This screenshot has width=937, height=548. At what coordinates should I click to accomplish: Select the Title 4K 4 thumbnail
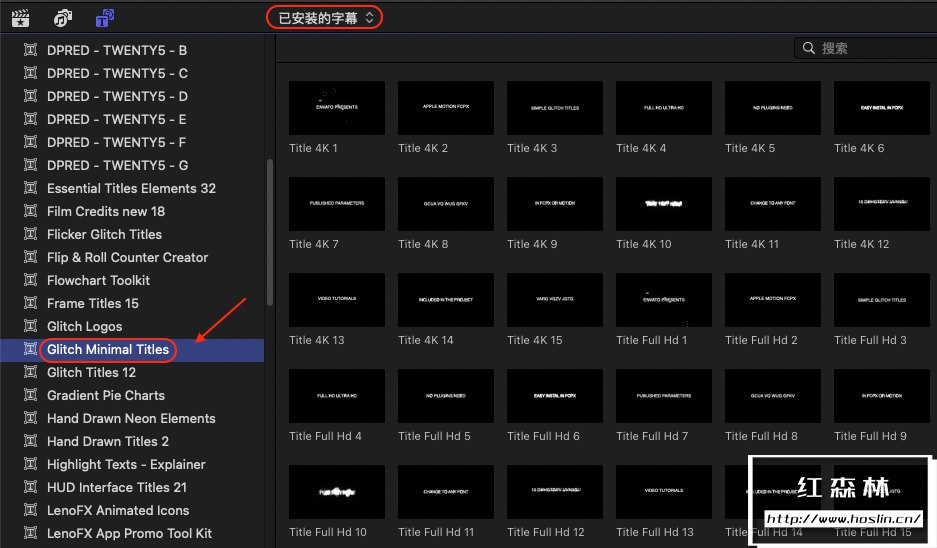664,108
